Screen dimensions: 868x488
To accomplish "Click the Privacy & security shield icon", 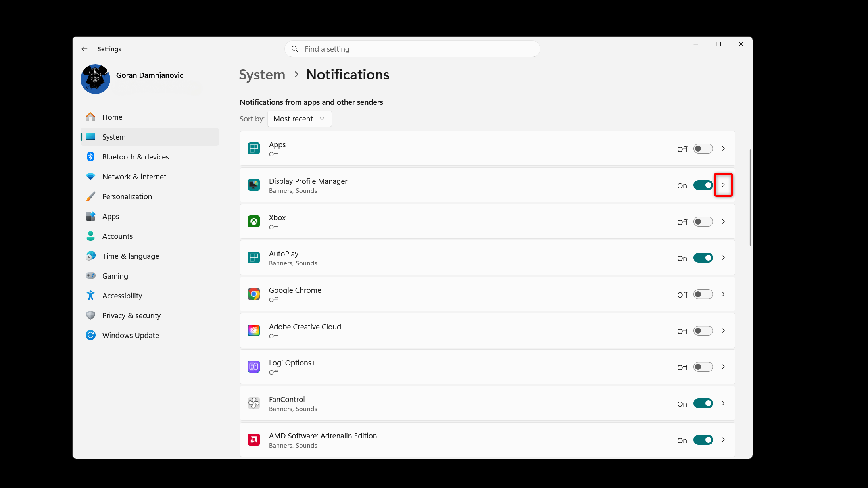I will click(90, 315).
